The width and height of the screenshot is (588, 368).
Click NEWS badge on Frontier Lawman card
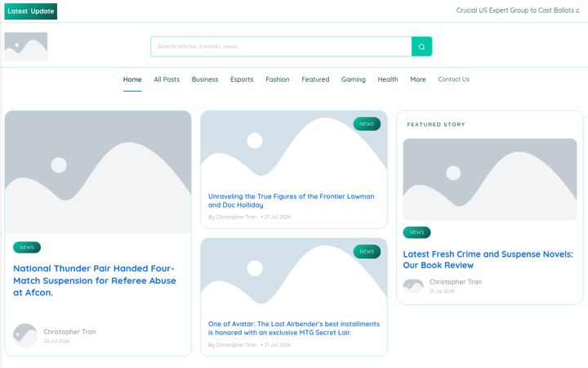(x=367, y=124)
